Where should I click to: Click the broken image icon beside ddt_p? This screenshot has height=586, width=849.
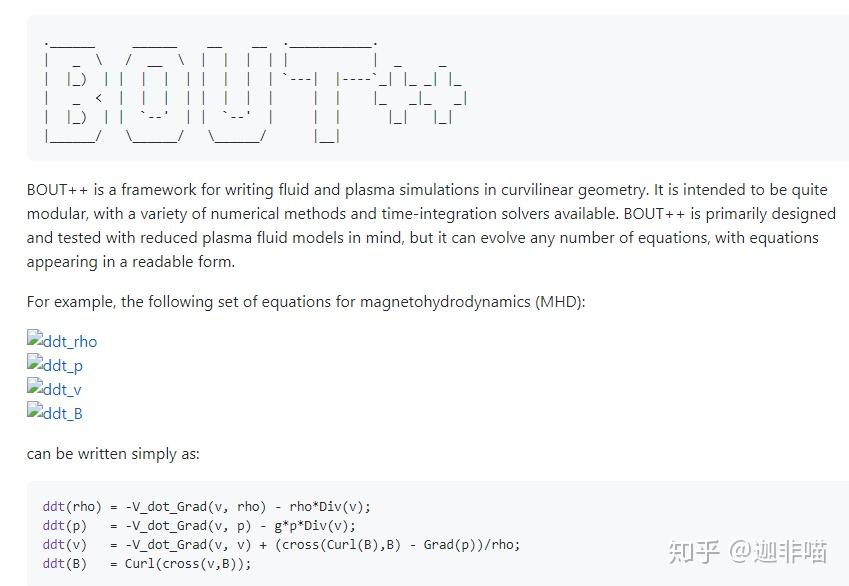pyautogui.click(x=35, y=364)
